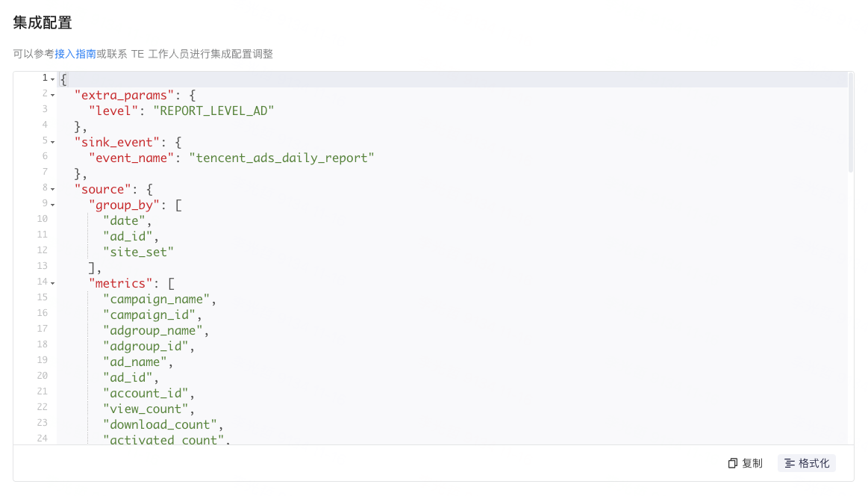
Task: Collapse the sink_event block fold arrow
Action: 52,143
